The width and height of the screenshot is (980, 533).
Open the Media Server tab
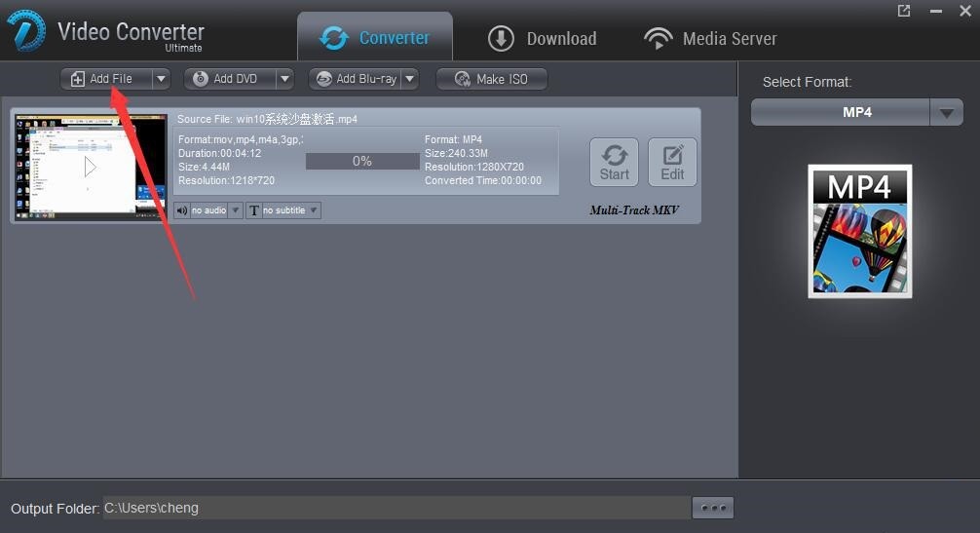(x=710, y=38)
